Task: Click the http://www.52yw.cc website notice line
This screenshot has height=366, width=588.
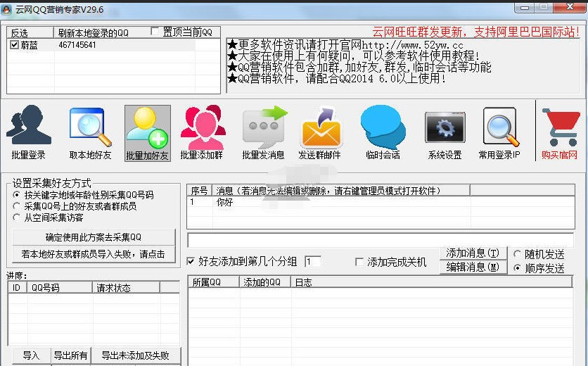Action: coord(345,45)
